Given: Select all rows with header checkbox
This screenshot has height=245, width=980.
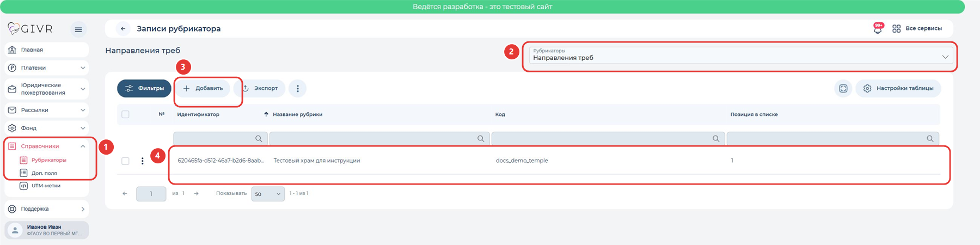Looking at the screenshot, I should pyautogui.click(x=125, y=114).
